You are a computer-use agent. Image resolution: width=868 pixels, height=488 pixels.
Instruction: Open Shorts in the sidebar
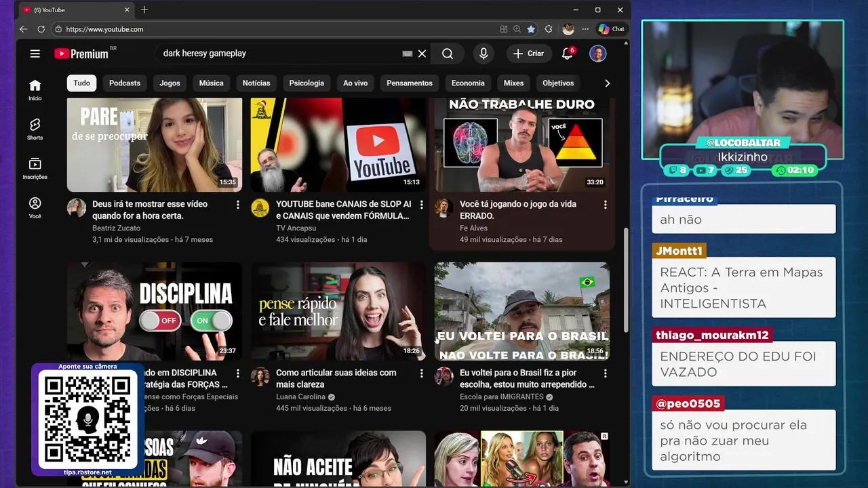pos(35,129)
